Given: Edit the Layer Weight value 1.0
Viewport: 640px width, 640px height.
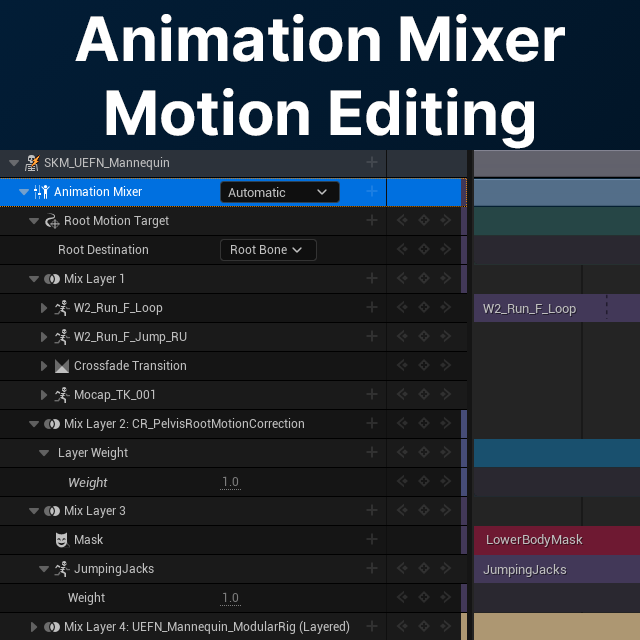Looking at the screenshot, I should tap(230, 482).
